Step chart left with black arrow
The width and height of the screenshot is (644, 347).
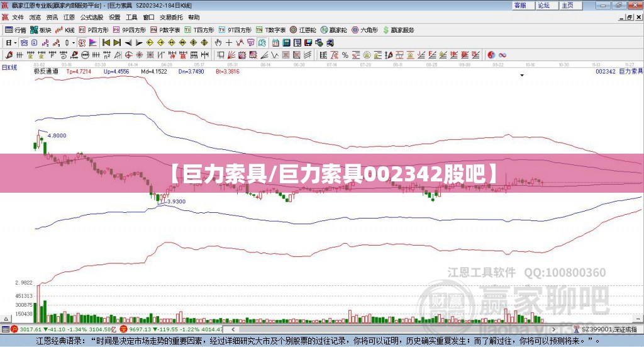[128, 43]
